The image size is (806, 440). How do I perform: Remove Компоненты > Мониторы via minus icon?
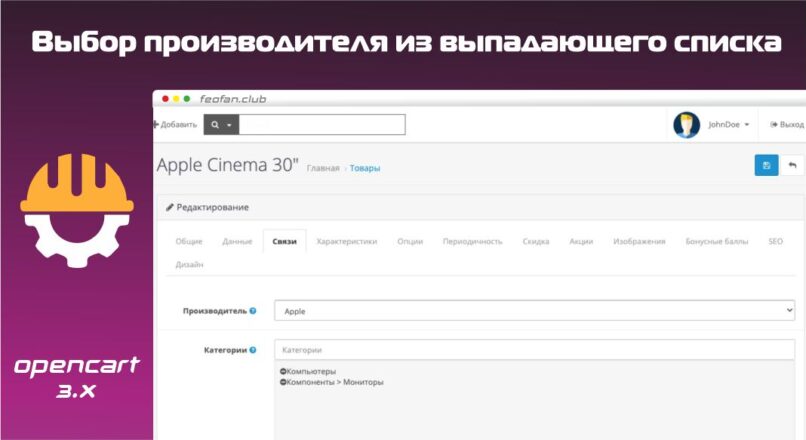pyautogui.click(x=283, y=382)
